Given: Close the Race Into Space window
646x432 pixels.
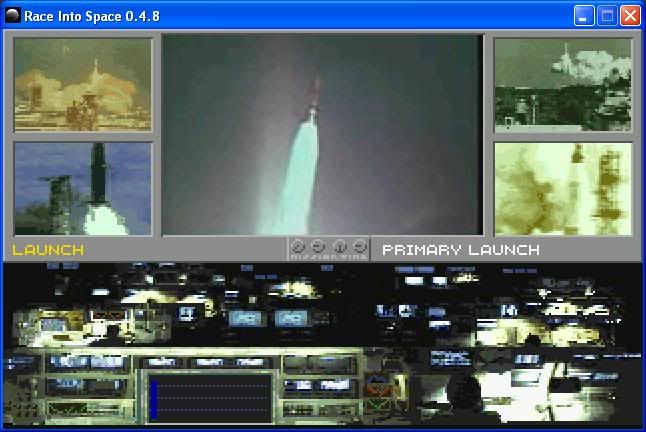Looking at the screenshot, I should point(630,16).
